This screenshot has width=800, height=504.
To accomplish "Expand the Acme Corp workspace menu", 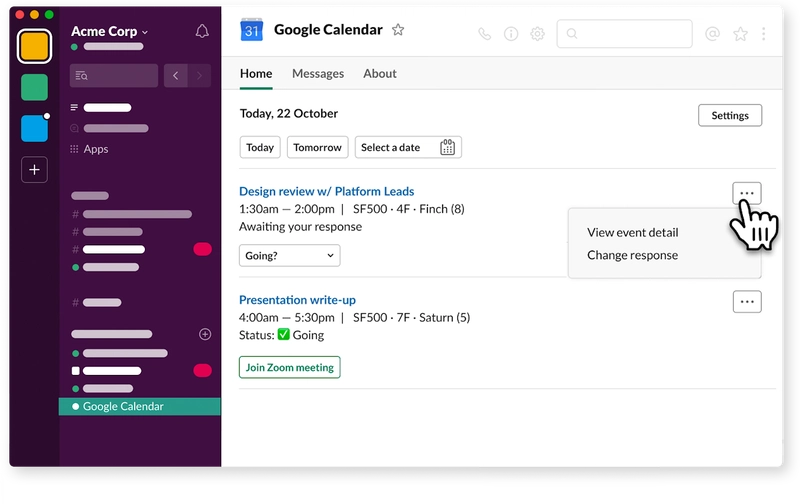I will pos(110,31).
